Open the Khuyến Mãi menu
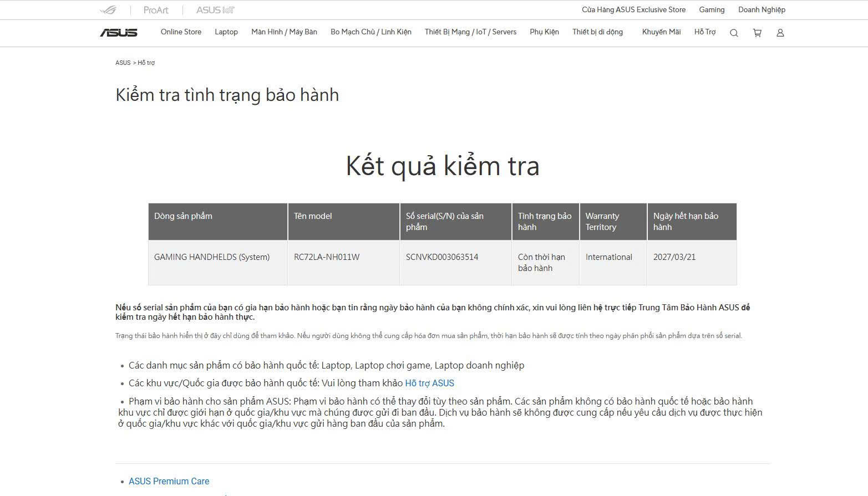Screen dimensions: 868x496 [x=661, y=32]
